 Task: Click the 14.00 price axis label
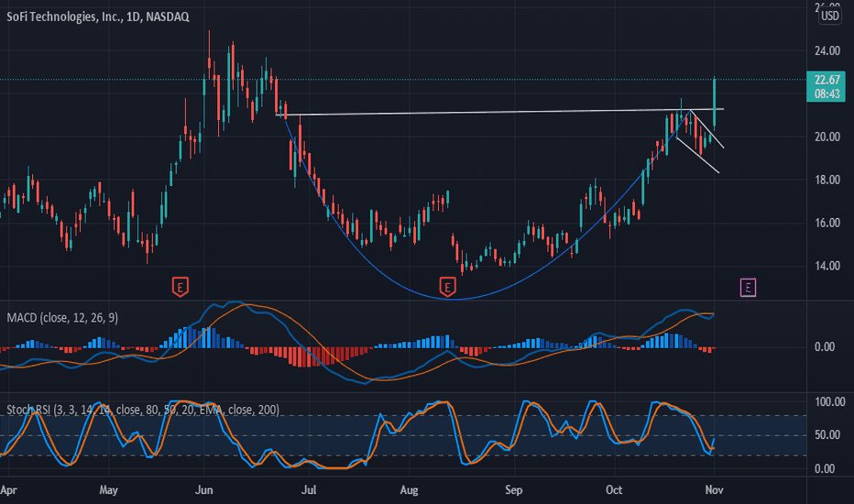tap(827, 266)
